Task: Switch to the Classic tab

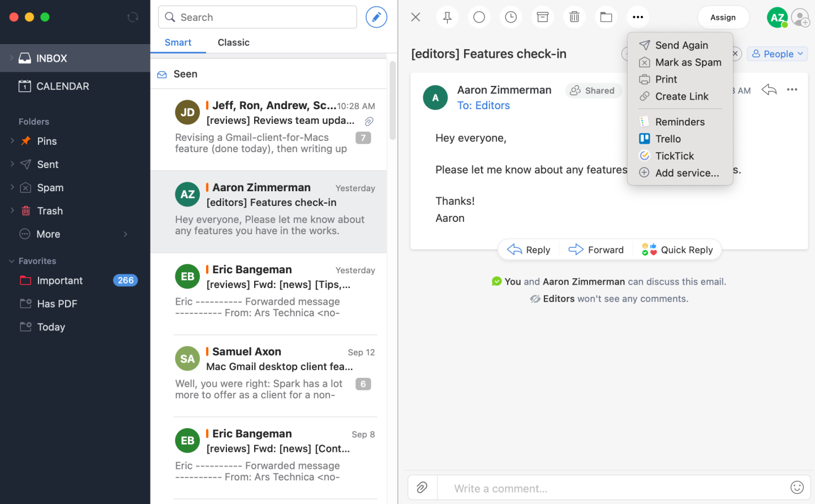Action: tap(233, 42)
